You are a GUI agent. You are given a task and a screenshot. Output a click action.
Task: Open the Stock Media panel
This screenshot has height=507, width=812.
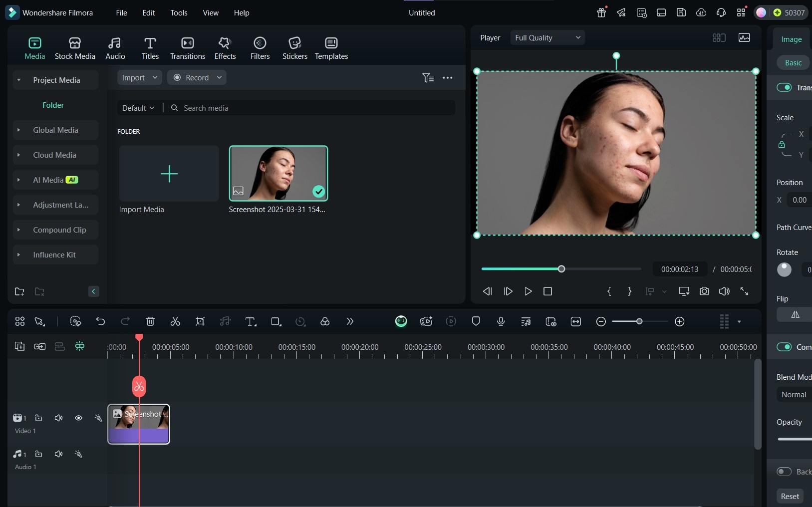click(x=75, y=48)
